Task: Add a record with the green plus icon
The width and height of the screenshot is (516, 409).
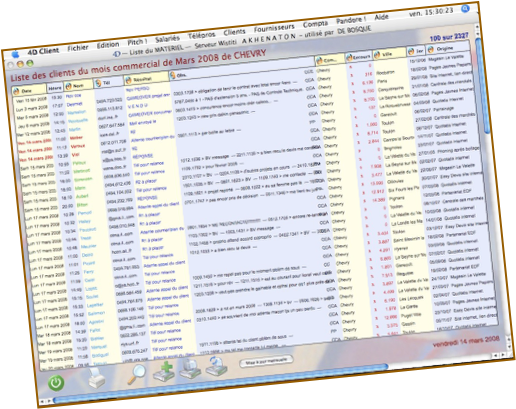Action: [x=164, y=371]
